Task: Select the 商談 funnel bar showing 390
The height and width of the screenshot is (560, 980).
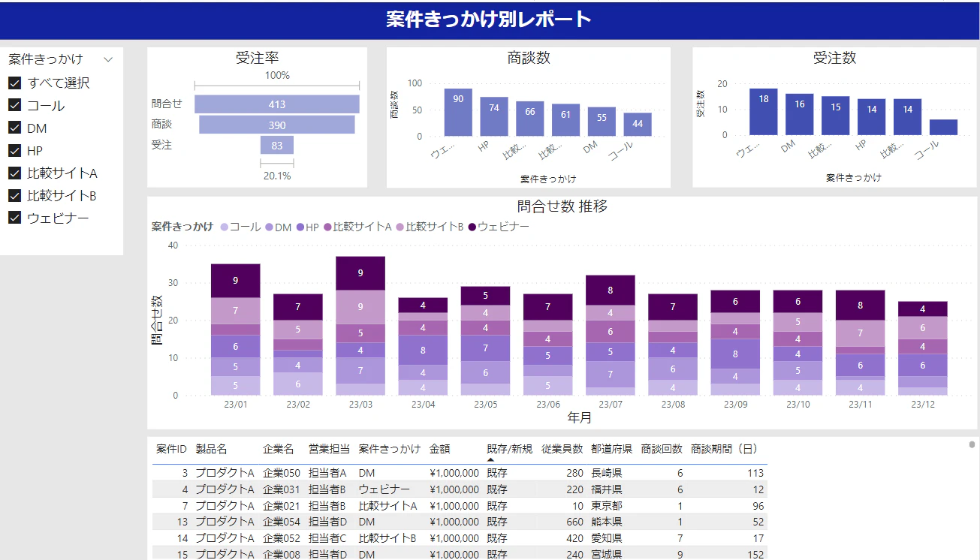Action: (x=277, y=125)
